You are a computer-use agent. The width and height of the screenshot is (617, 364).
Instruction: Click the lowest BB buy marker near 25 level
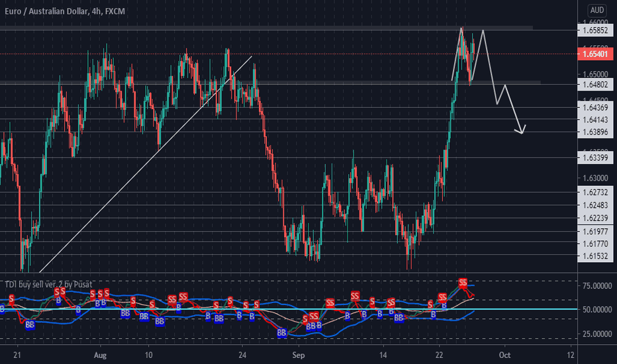281,333
